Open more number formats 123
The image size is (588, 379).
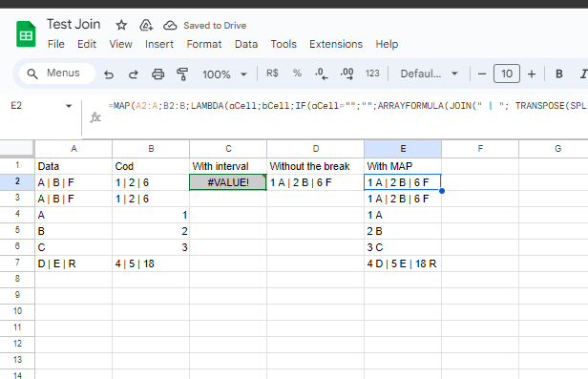(372, 74)
